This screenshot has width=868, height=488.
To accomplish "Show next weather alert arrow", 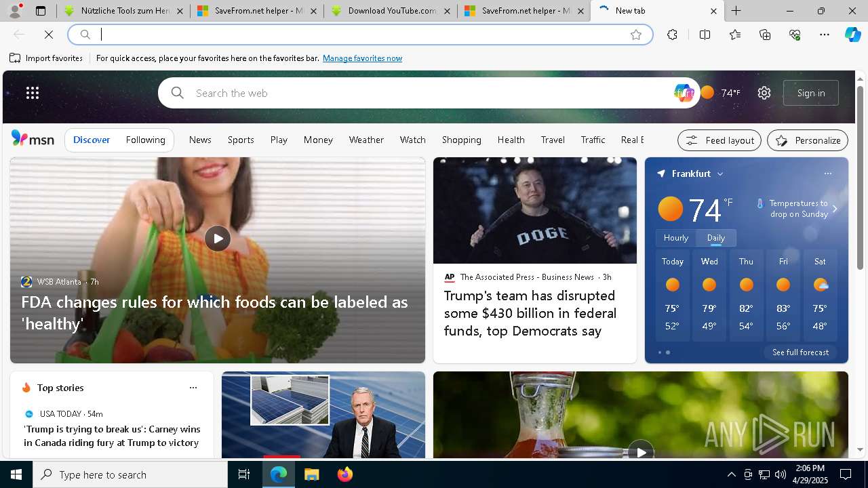I will [x=835, y=209].
